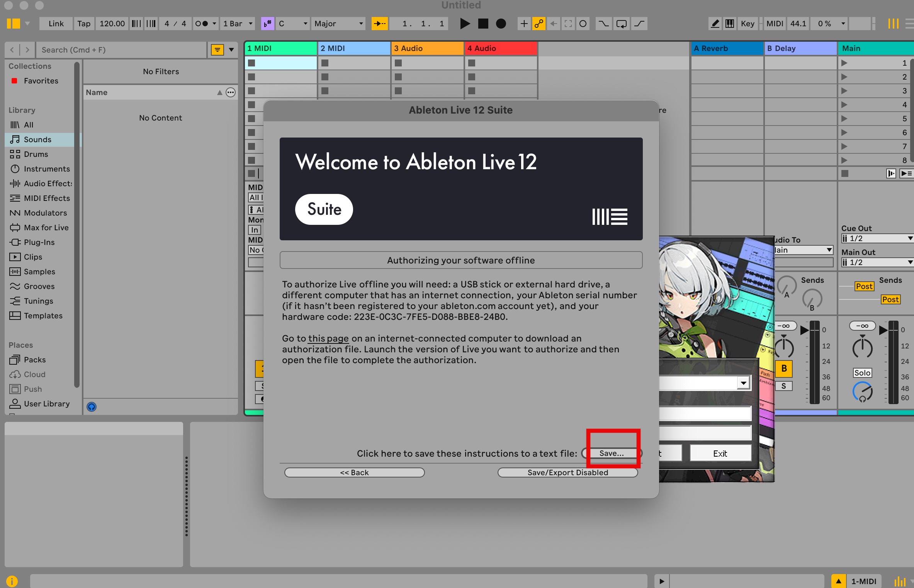
Task: Click the Stop transport button
Action: click(483, 24)
